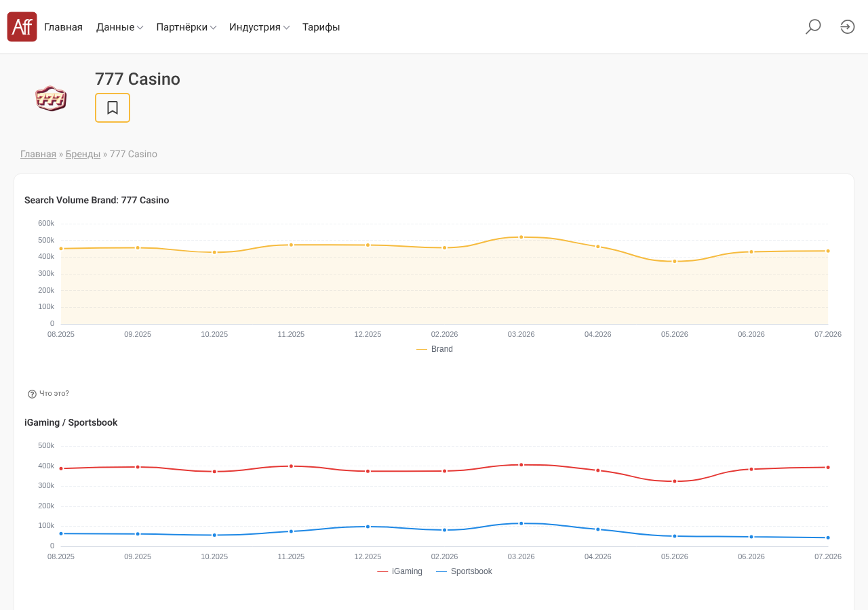Click the current '777 Casino' breadcrumb text
Image resolution: width=868 pixels, height=610 pixels.
pos(134,155)
